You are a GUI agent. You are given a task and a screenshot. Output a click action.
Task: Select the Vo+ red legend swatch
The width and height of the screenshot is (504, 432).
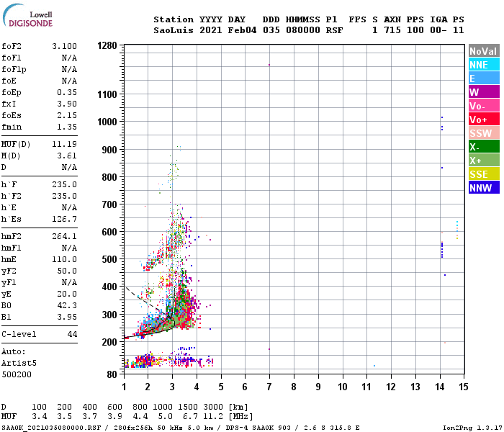point(484,120)
